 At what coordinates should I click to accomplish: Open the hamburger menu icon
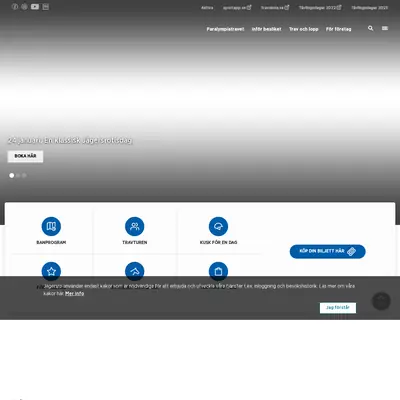coord(385,28)
